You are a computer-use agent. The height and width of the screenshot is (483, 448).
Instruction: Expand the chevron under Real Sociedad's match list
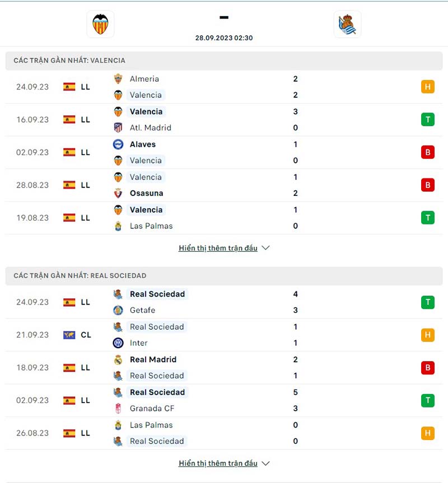coord(265,463)
